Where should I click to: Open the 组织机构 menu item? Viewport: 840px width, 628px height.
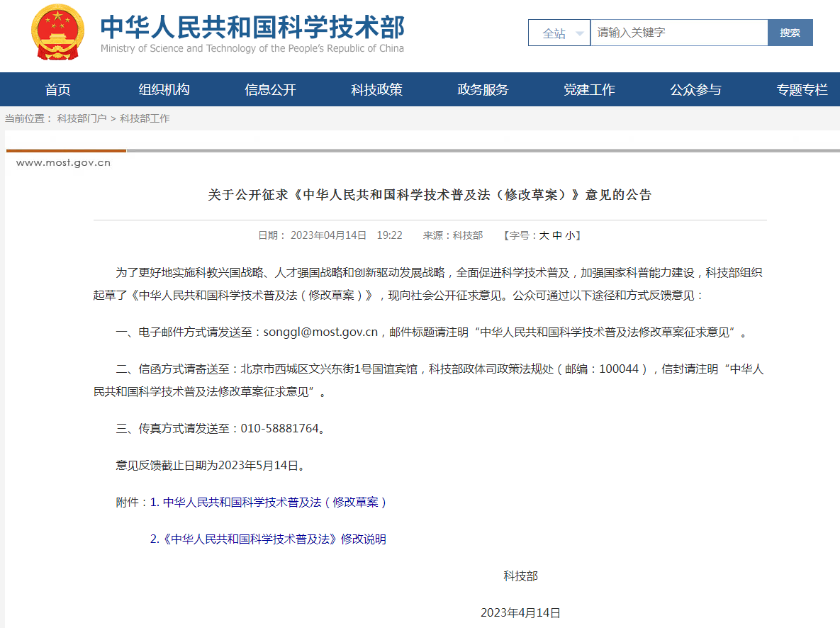click(164, 90)
